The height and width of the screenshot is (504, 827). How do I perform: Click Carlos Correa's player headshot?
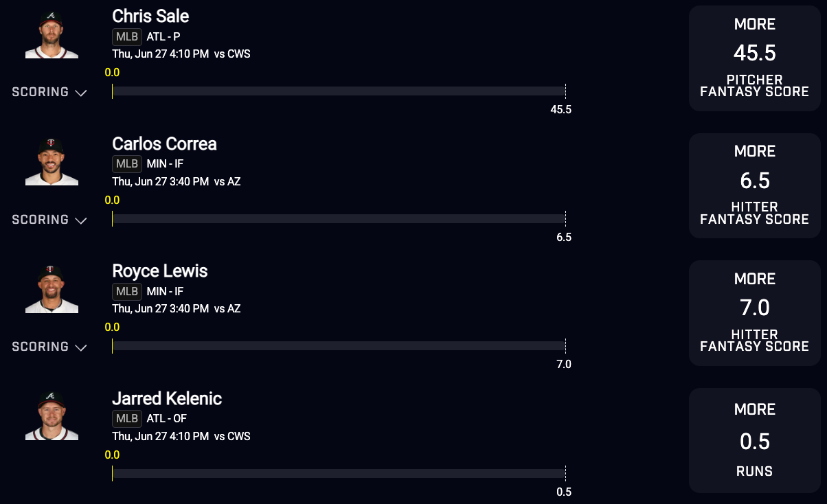click(x=52, y=161)
